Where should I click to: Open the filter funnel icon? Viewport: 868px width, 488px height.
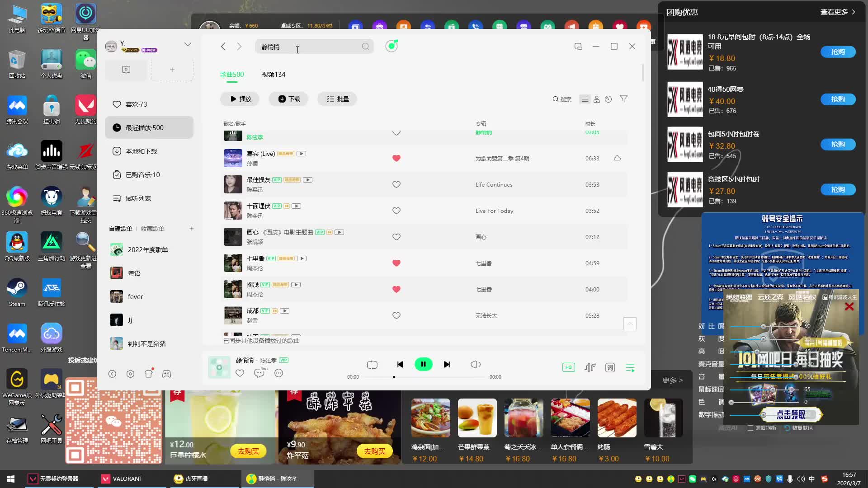tap(624, 99)
